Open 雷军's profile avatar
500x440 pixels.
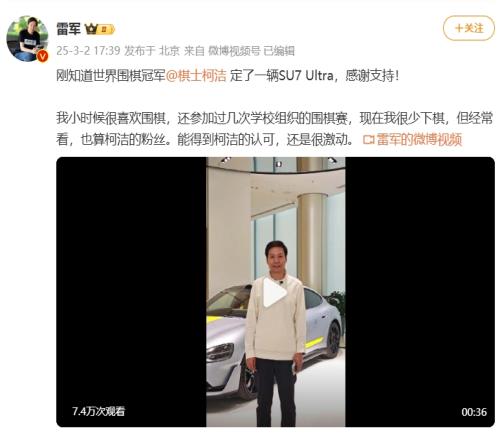pyautogui.click(x=27, y=39)
